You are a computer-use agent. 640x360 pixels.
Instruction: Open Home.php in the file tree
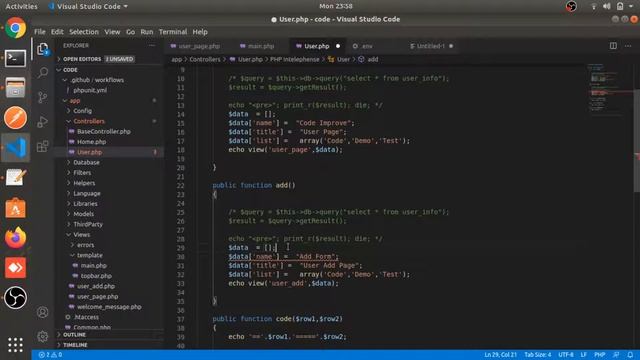91,142
